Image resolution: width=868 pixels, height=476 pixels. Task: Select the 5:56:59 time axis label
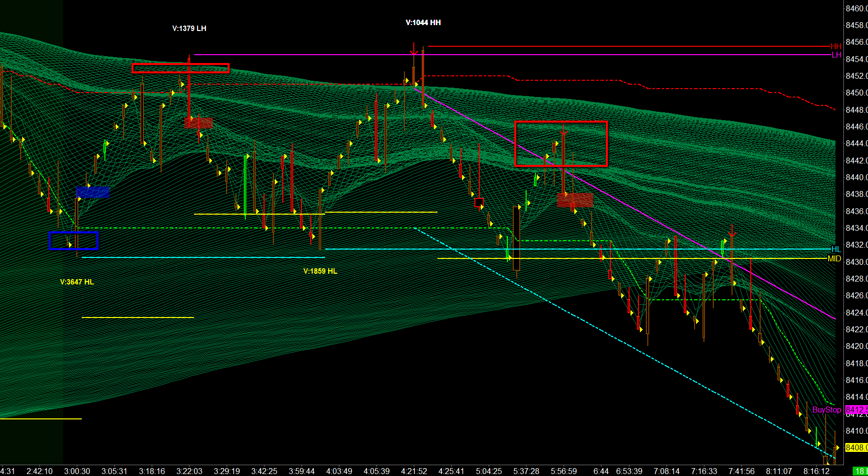tap(564, 471)
